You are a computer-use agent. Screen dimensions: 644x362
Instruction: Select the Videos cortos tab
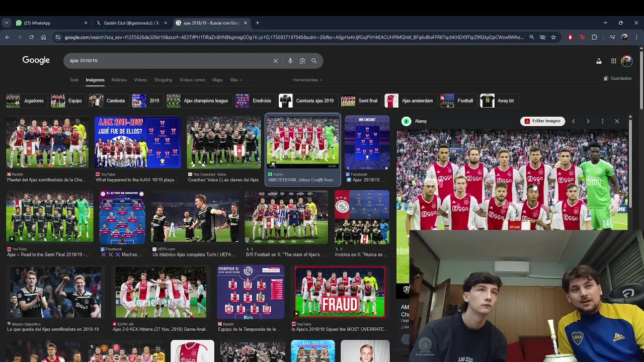coord(192,80)
